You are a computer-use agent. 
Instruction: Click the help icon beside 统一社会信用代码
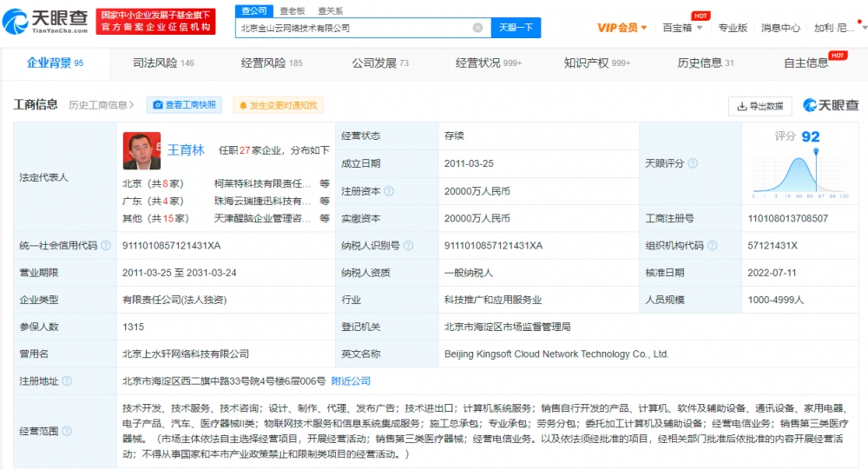(x=105, y=246)
